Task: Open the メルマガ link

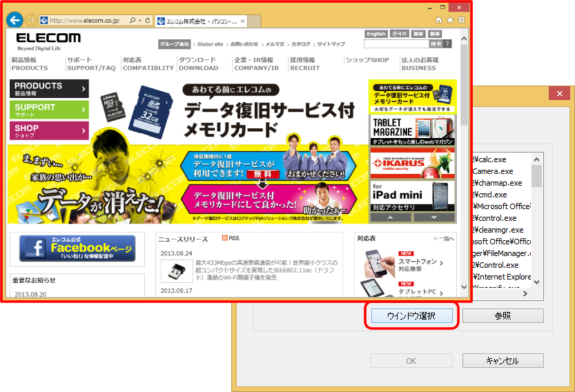Action: (x=275, y=44)
